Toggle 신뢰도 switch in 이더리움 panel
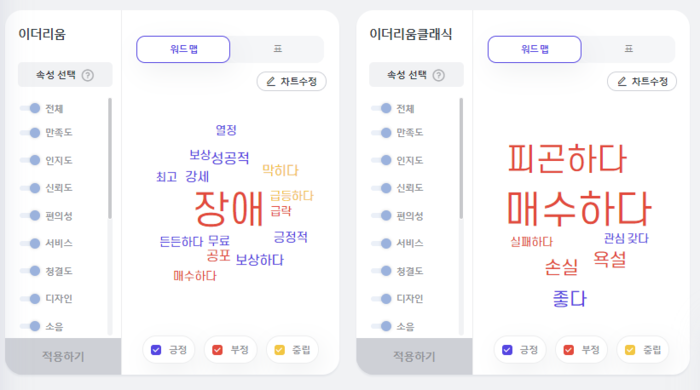Viewport: 700px width, 390px height. 30,188
